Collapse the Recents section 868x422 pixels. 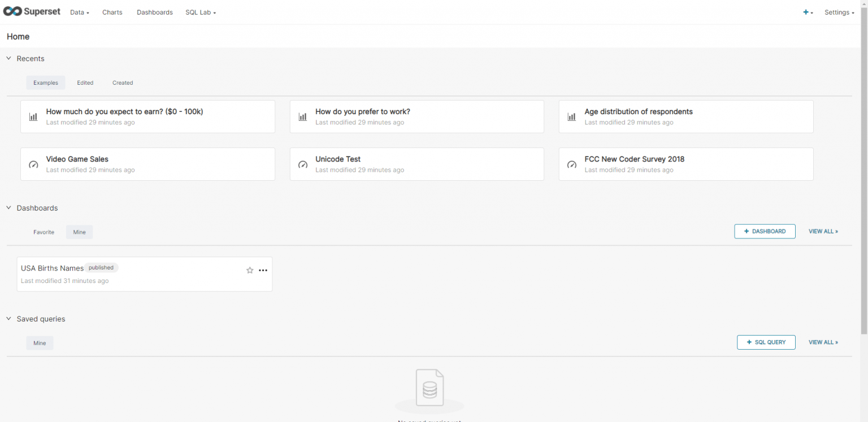point(9,59)
